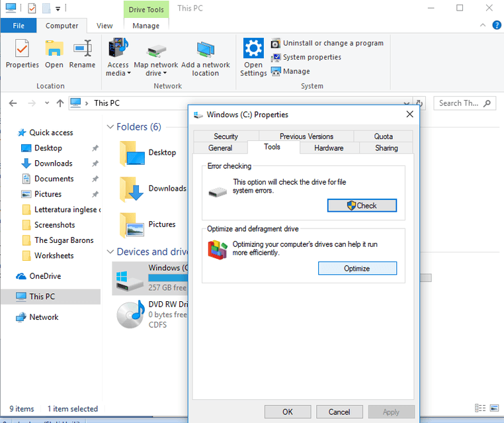
Task: Click the Check button for error checking
Action: click(x=362, y=206)
